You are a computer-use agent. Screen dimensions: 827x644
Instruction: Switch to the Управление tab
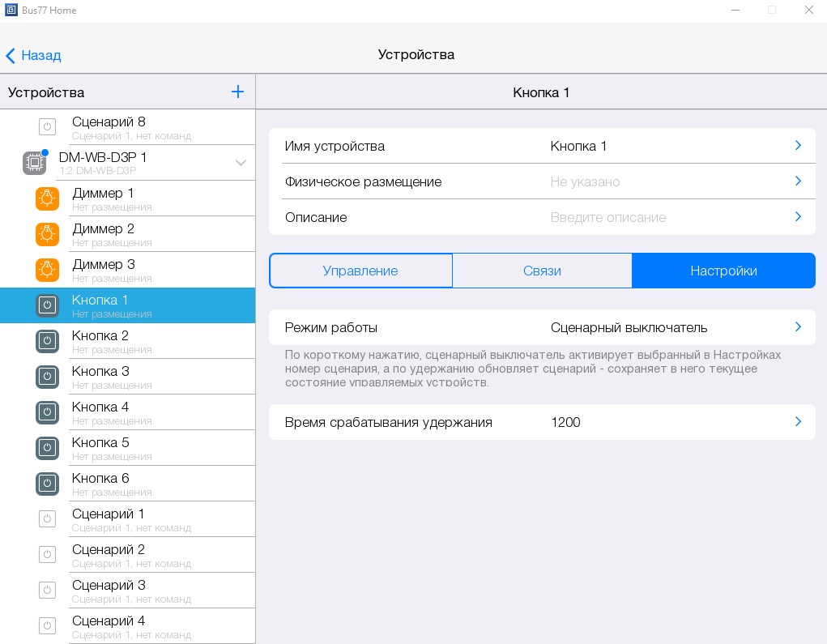point(360,271)
